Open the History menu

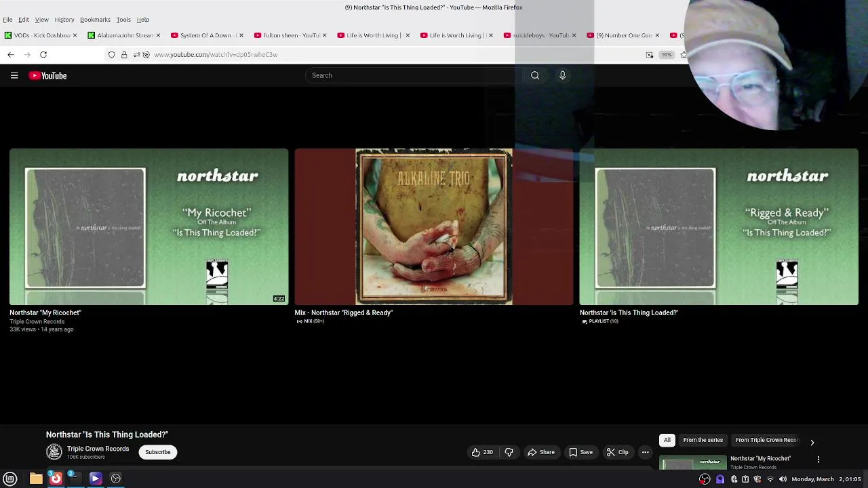click(64, 20)
